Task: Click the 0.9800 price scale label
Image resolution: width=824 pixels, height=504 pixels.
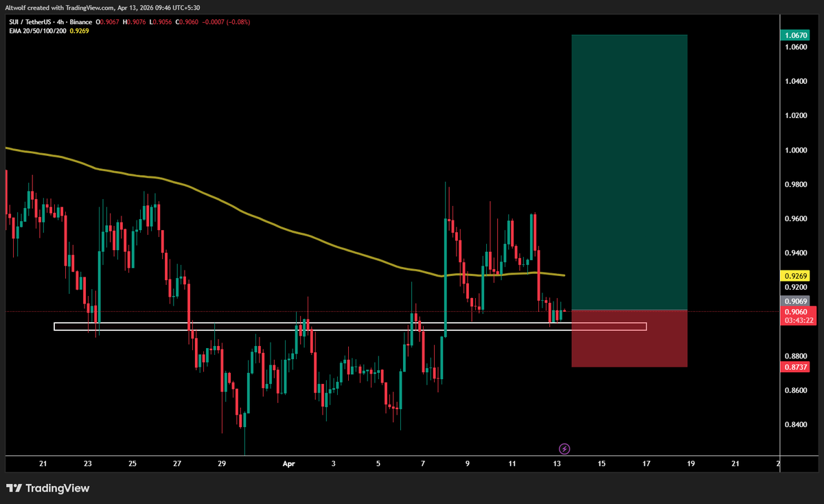Action: pyautogui.click(x=795, y=185)
